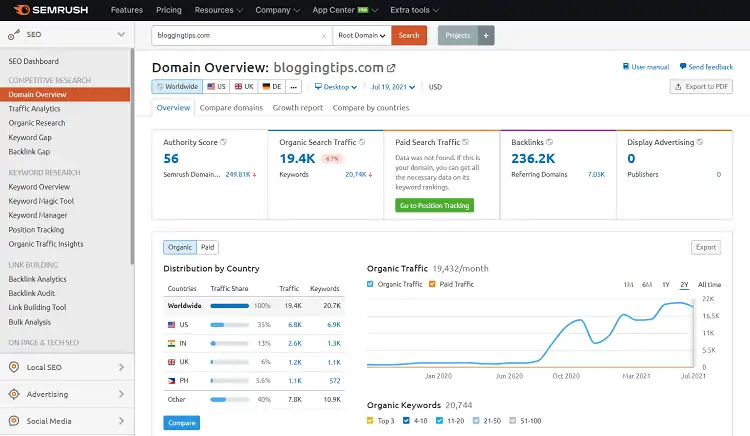This screenshot has width=750, height=436.
Task: Switch distribution to Paid
Action: [x=208, y=247]
